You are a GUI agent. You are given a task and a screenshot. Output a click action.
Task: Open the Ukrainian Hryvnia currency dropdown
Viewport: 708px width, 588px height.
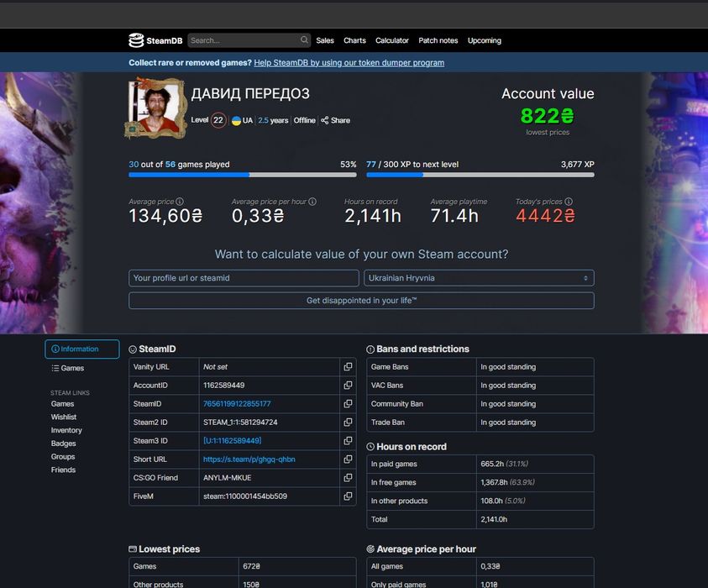pos(479,278)
